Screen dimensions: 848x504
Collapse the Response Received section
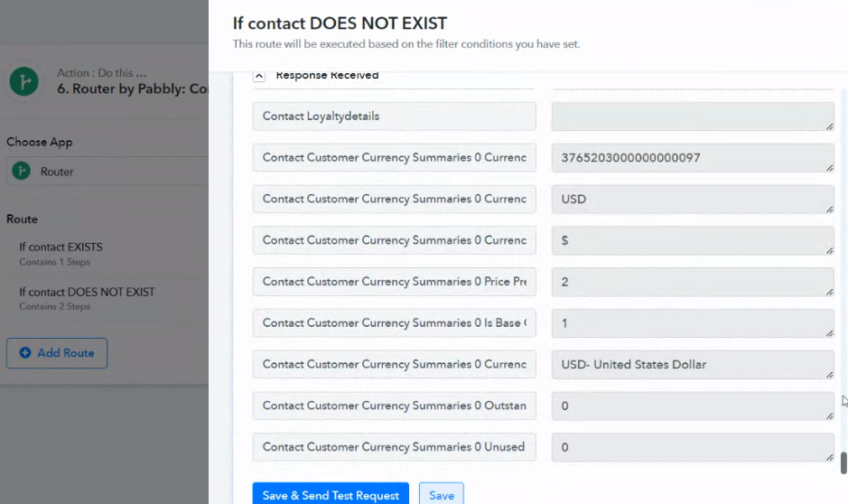(x=259, y=77)
